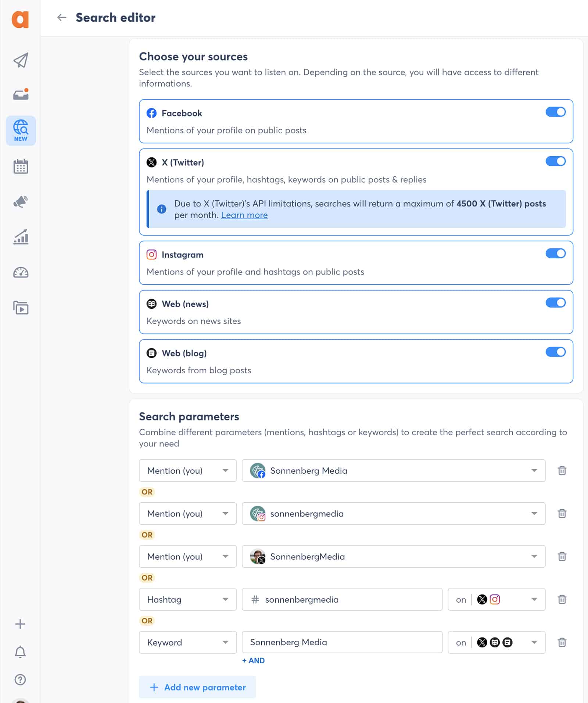Click the Facebook logo in the sources list

(151, 113)
